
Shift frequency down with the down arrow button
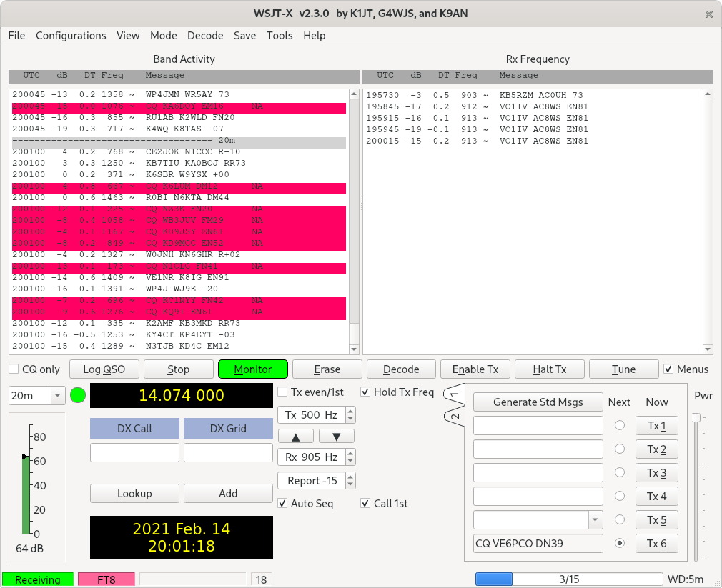tap(337, 436)
